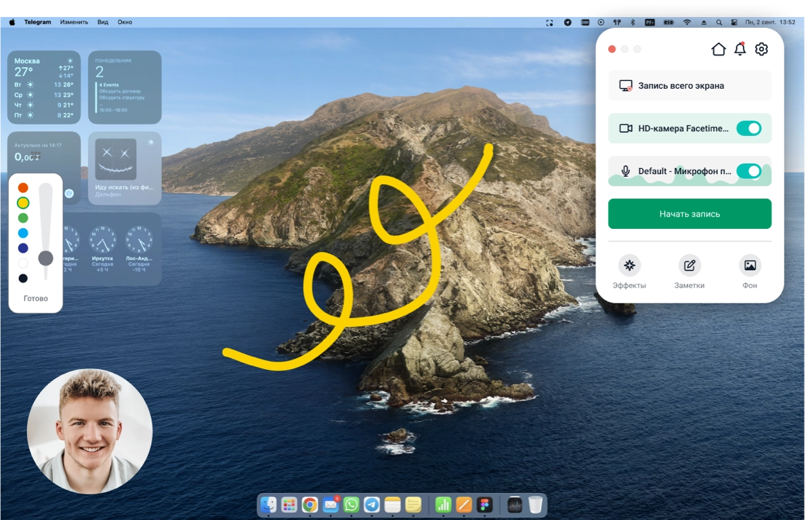Click the round webcam preview bubble
The height and width of the screenshot is (520, 812).
tap(89, 431)
